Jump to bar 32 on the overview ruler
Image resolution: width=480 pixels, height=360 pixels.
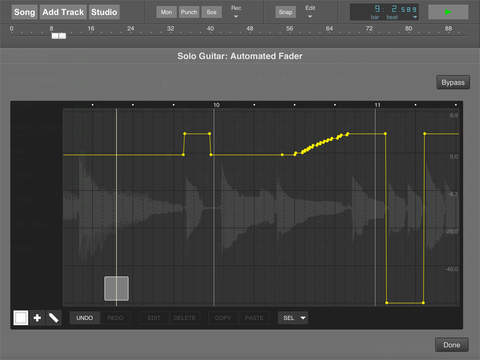coord(170,29)
